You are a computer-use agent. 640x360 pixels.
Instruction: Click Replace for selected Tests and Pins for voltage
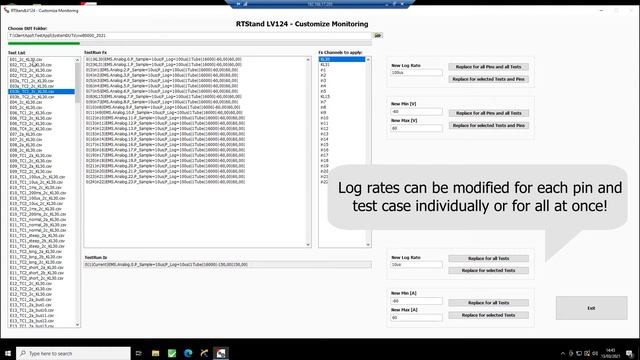[x=489, y=125]
